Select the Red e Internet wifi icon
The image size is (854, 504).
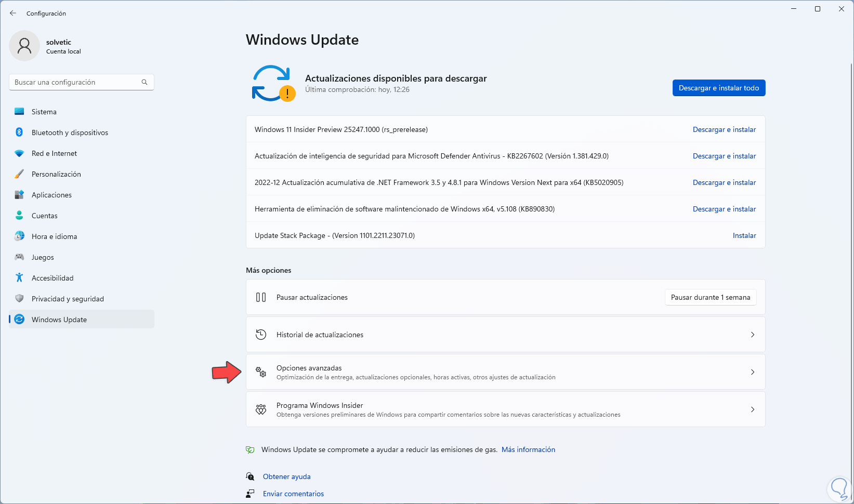[x=19, y=153]
